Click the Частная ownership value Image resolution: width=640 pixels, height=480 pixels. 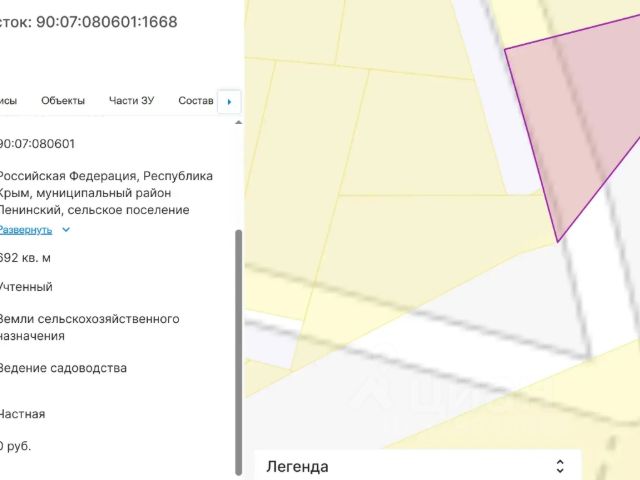(x=22, y=414)
